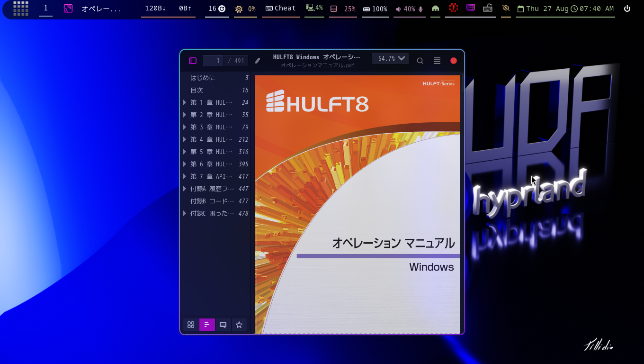Expand the 第 5 章 outline entry

coord(185,152)
